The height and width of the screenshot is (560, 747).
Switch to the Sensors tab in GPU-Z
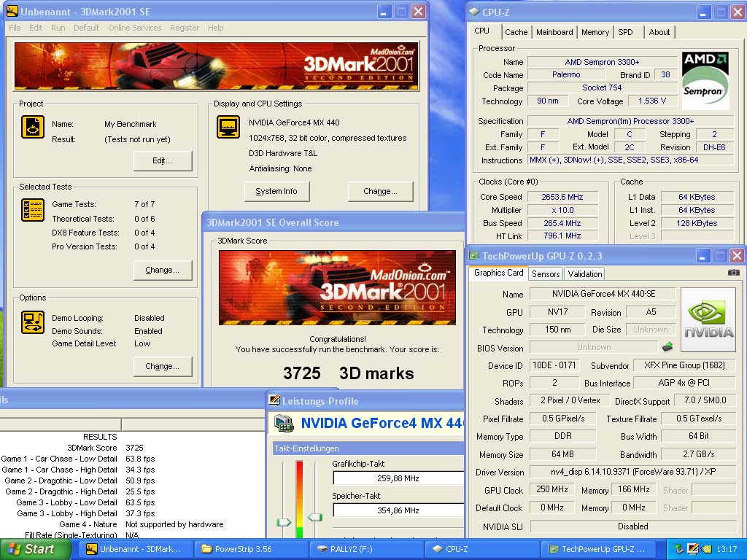[546, 274]
